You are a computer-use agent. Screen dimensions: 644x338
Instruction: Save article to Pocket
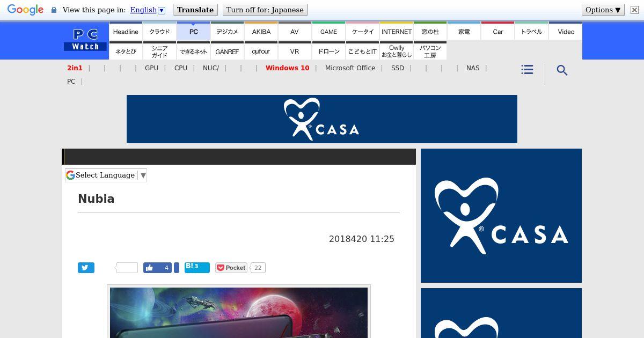(231, 268)
